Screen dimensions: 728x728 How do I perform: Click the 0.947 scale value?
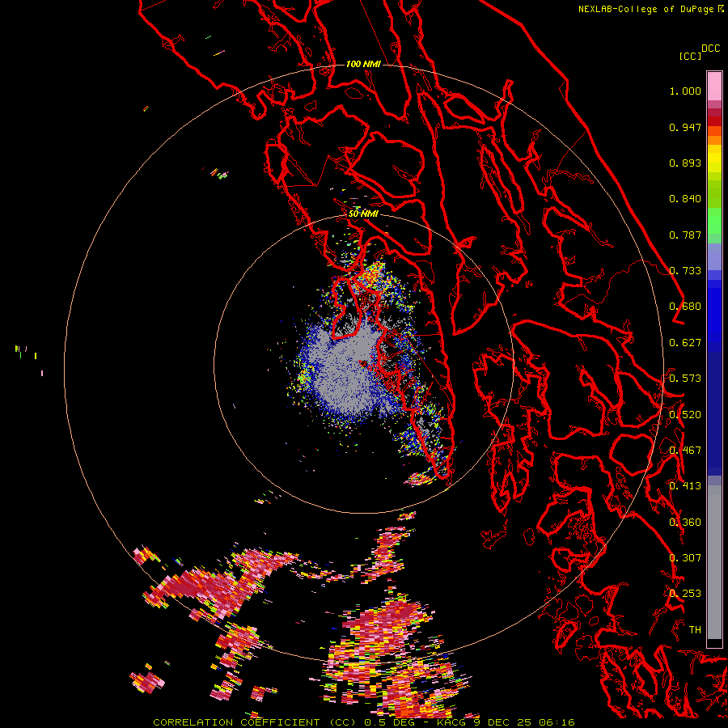[x=685, y=127]
